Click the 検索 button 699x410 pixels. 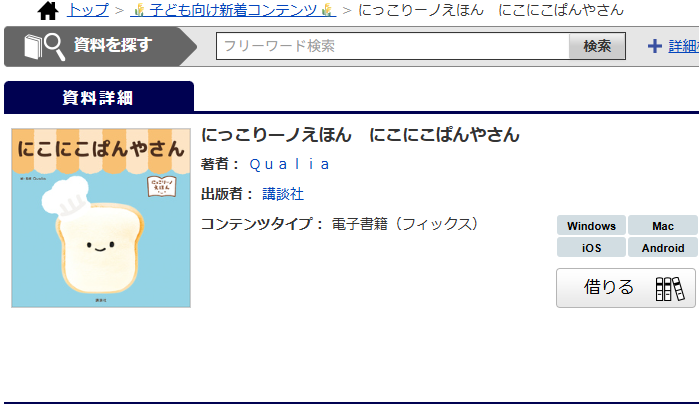(x=597, y=46)
